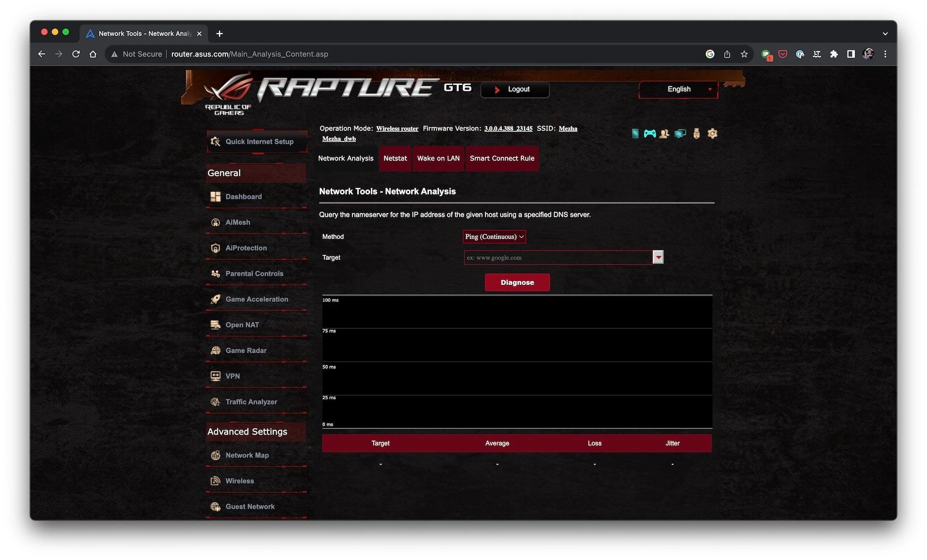Click the Jitter column header

(x=672, y=443)
